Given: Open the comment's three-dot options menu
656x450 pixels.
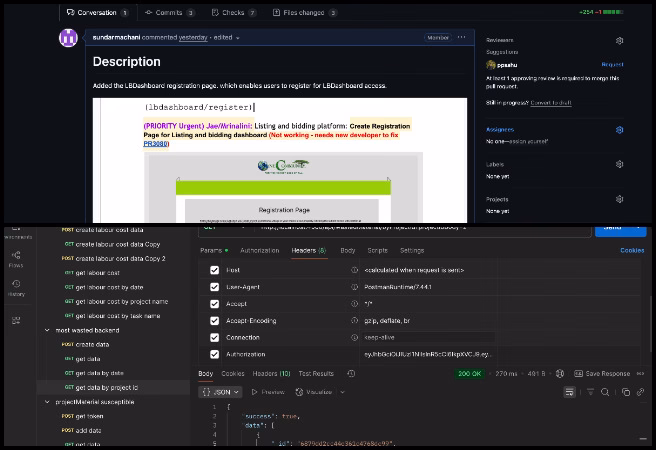Looking at the screenshot, I should point(461,37).
